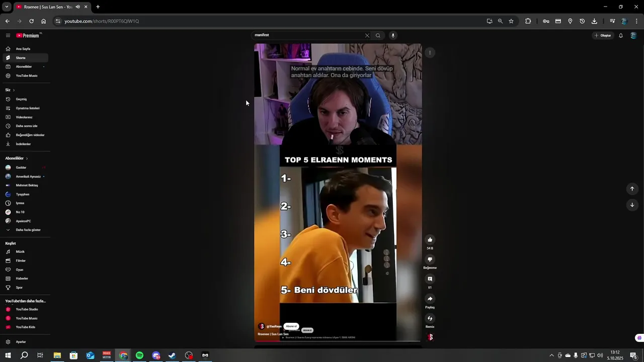Open Abonelikler in the top sidebar section

[x=24, y=67]
